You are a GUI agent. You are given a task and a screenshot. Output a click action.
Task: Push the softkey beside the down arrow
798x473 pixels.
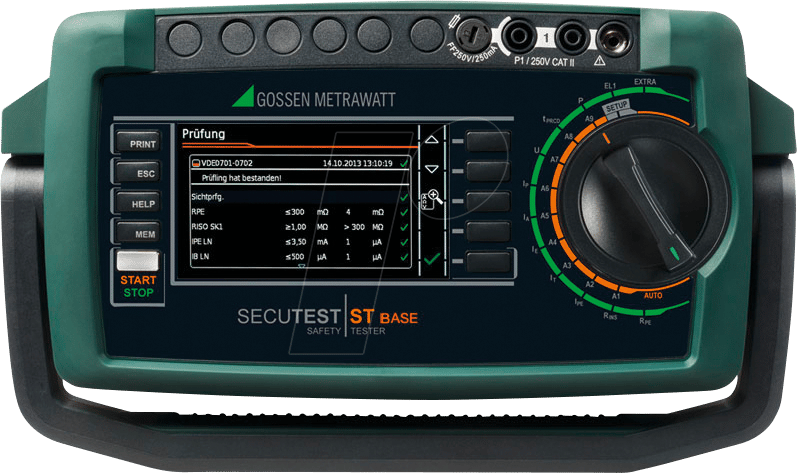pyautogui.click(x=488, y=171)
